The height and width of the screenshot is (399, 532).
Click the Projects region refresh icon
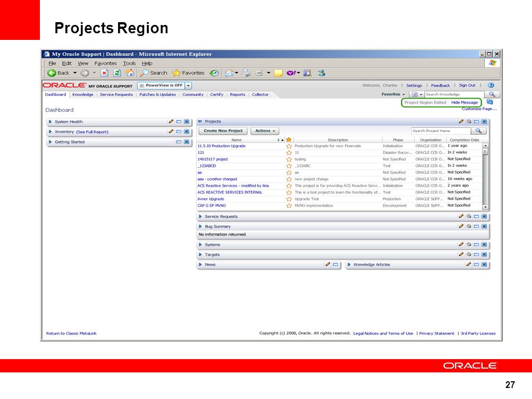click(x=469, y=121)
